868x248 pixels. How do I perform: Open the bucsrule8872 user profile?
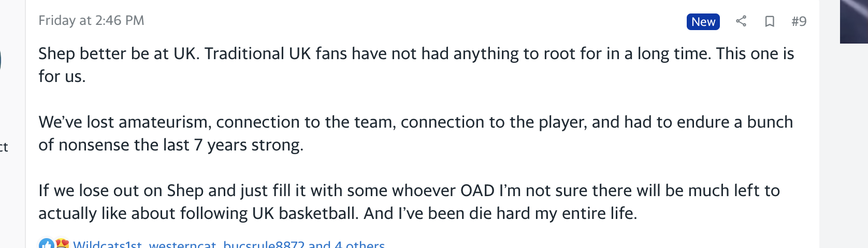pos(264,245)
